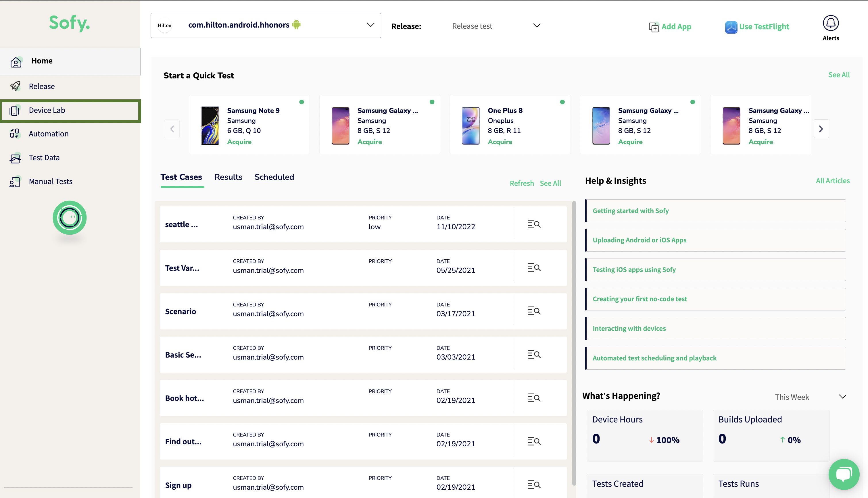
Task: Open Automated test scheduling and playback article
Action: tap(716, 358)
